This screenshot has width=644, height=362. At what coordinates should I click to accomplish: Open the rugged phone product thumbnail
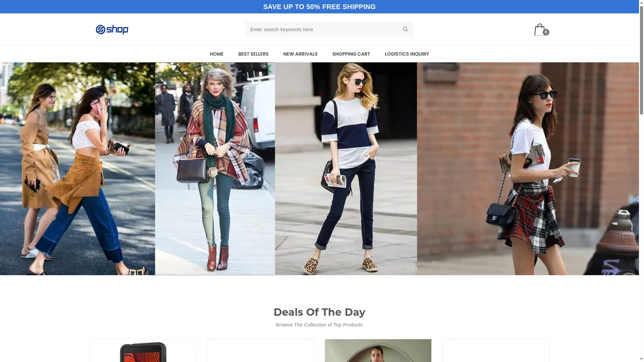[144, 351]
